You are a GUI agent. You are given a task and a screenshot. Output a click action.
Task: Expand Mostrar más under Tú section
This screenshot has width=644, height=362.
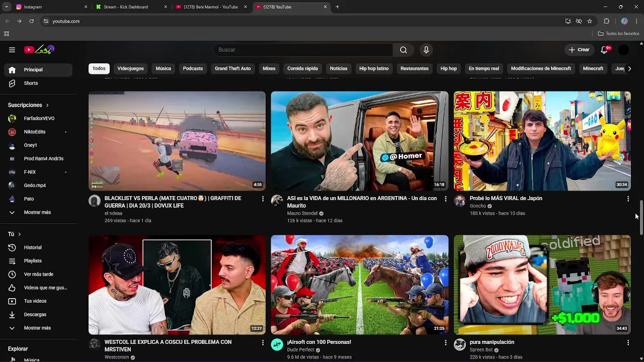pos(38,328)
